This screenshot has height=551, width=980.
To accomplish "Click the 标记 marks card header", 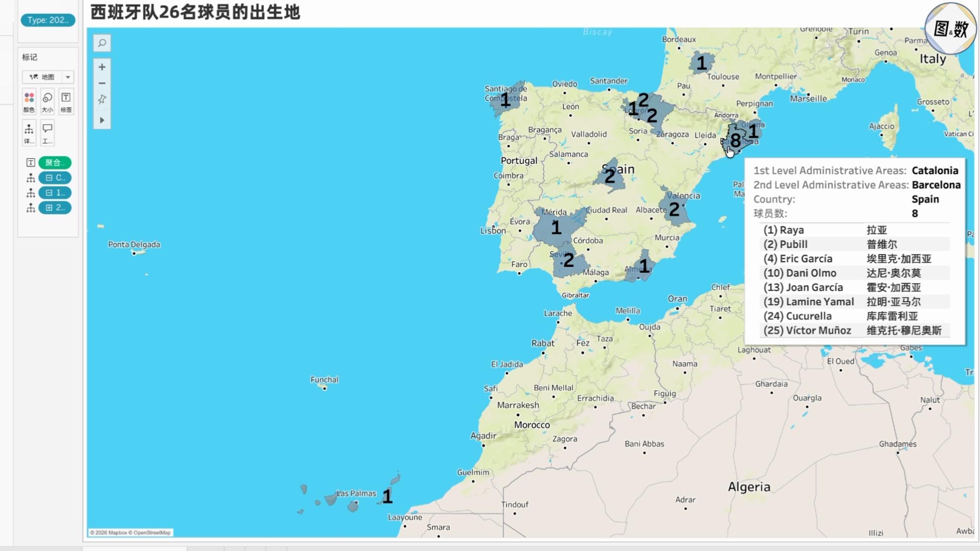I will (30, 57).
